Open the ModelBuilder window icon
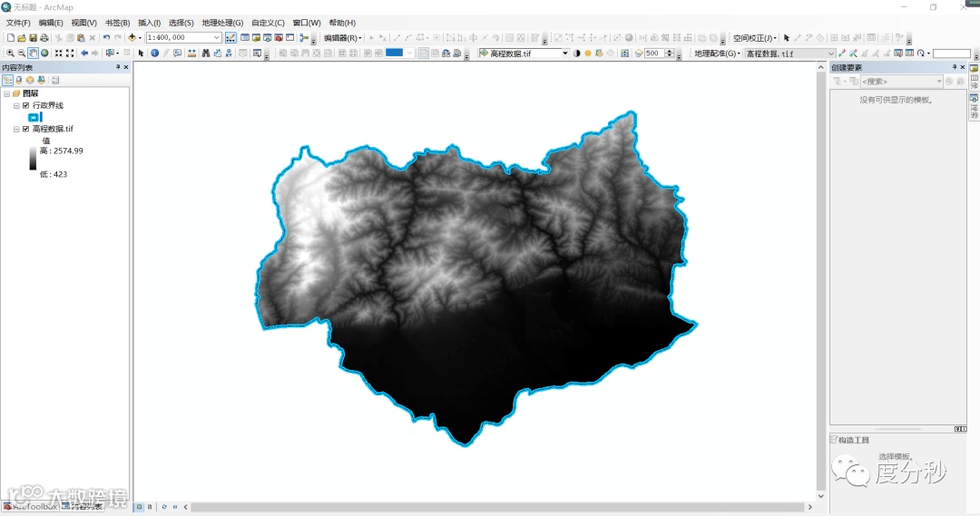 (304, 38)
